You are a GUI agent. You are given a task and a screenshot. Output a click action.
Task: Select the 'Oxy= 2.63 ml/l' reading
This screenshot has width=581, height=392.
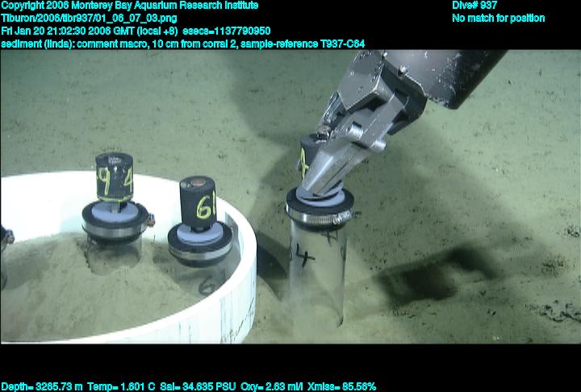tap(272, 387)
